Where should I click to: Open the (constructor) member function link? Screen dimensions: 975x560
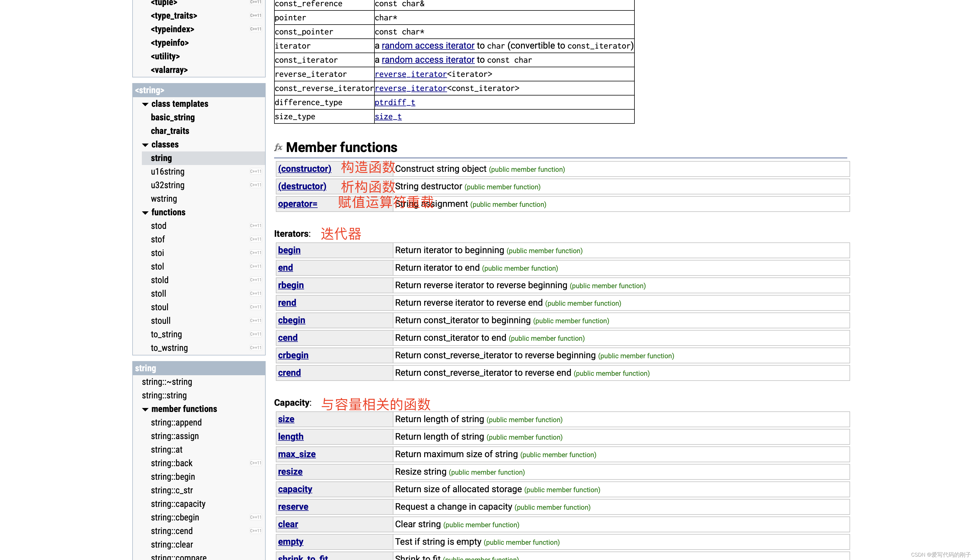coord(305,169)
